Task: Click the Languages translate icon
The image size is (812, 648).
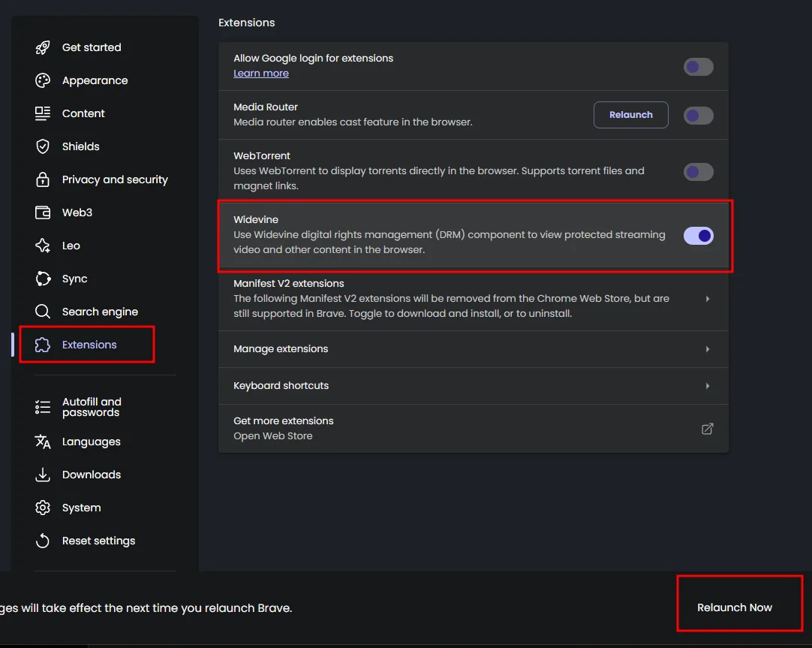Action: [43, 442]
